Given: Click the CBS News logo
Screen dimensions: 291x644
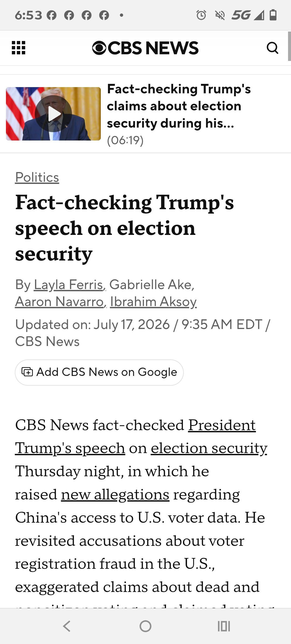Looking at the screenshot, I should 145,48.
